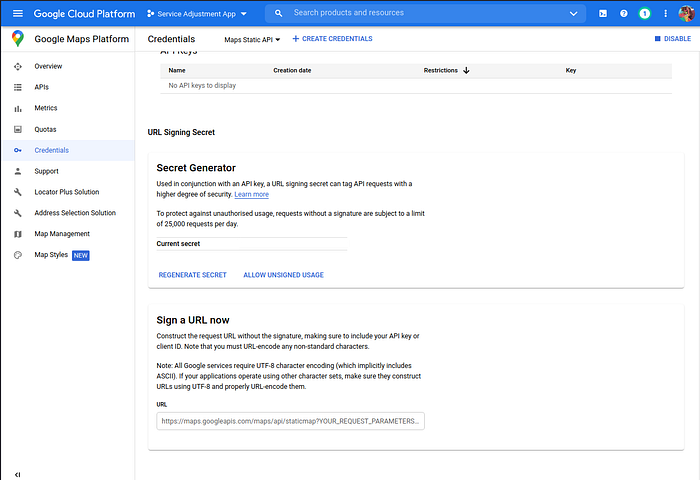Click into the URL input field
700x480 pixels.
290,421
